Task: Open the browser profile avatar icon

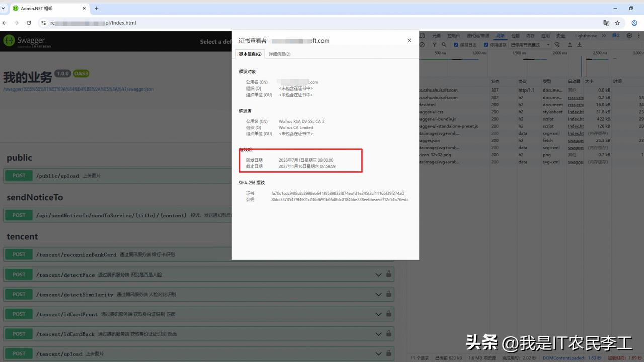Action: pyautogui.click(x=634, y=23)
